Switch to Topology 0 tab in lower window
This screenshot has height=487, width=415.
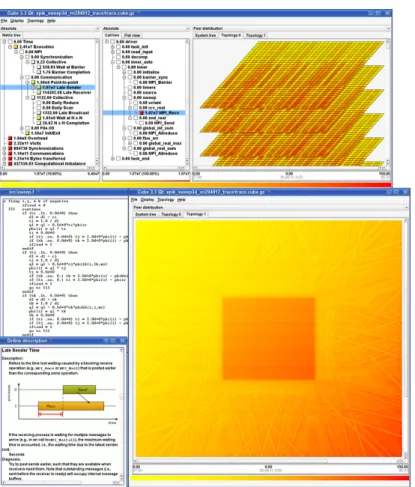coord(171,214)
